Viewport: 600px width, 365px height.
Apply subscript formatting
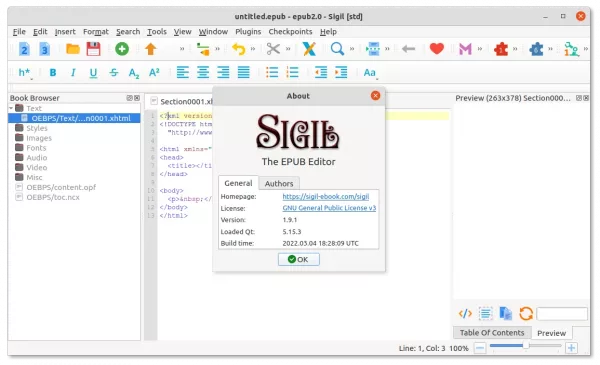point(134,73)
